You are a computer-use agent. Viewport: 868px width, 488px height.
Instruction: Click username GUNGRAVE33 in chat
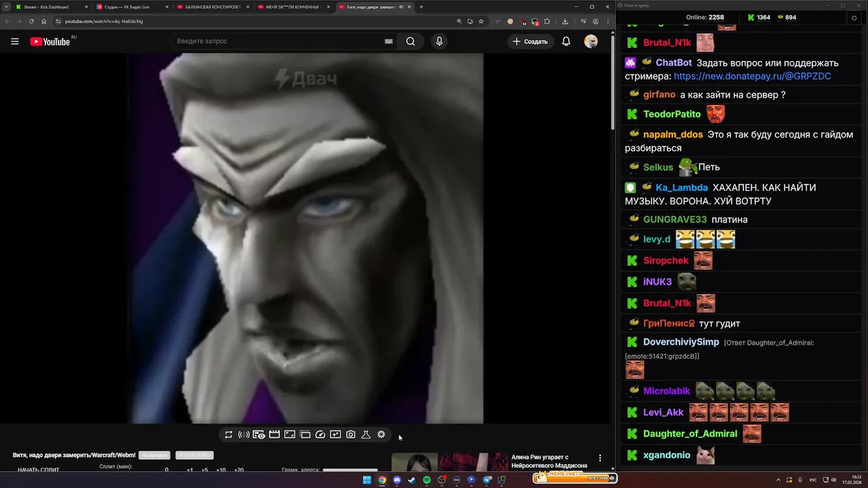[675, 220]
